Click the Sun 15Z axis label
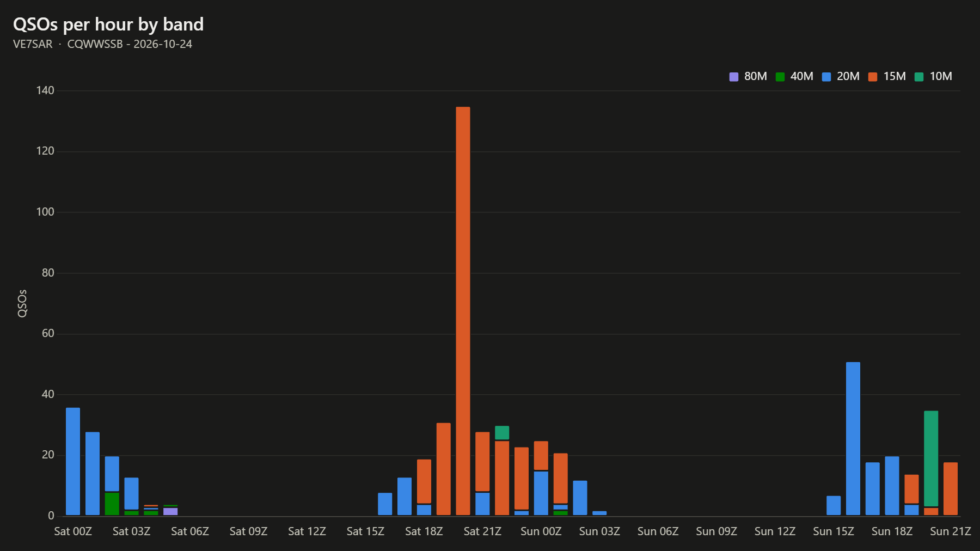 click(x=834, y=531)
